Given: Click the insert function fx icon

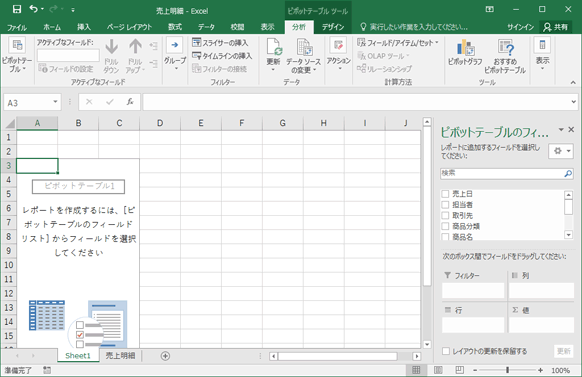Looking at the screenshot, I should pyautogui.click(x=130, y=102).
